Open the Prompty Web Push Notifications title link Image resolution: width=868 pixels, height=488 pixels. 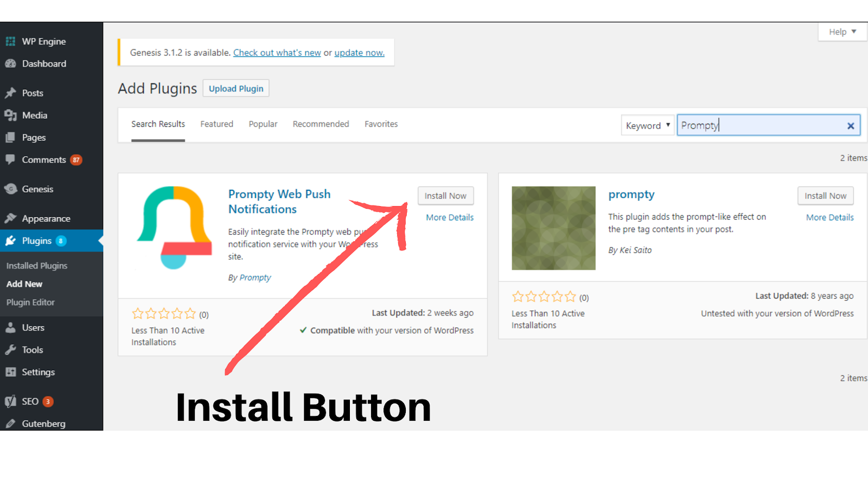tap(279, 202)
